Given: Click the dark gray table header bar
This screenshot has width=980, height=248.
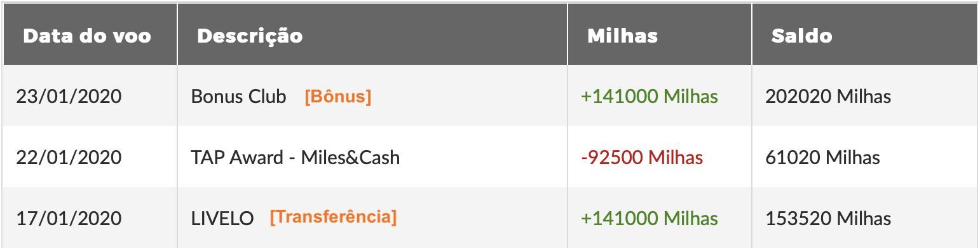Looking at the screenshot, I should (x=490, y=35).
